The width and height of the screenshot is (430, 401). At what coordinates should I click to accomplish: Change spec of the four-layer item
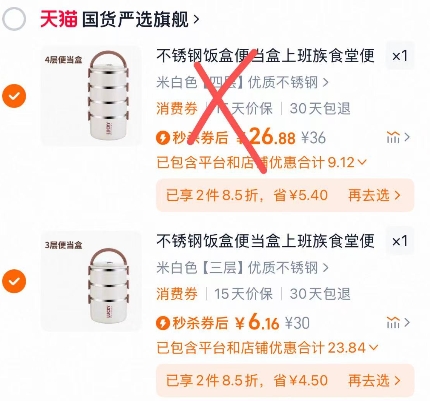pyautogui.click(x=243, y=82)
